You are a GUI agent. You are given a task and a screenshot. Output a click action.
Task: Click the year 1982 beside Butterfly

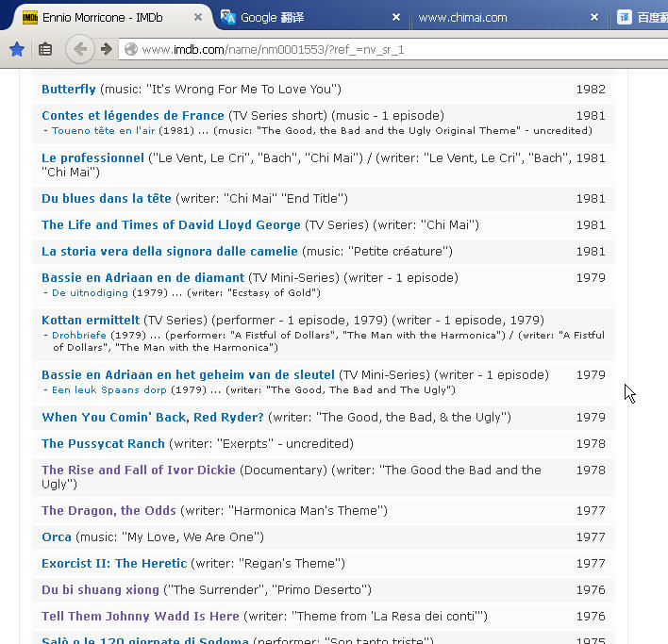(591, 90)
